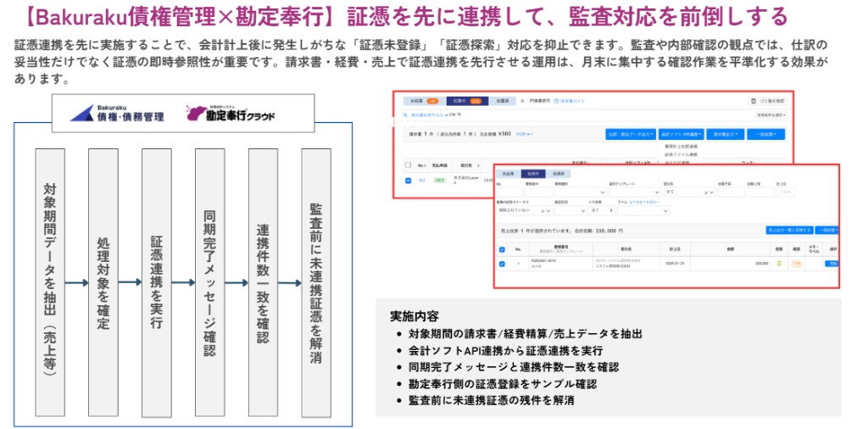Switch to 未処理 tab in invoice screenshot
Screen dimensions: 868x429
pyautogui.click(x=424, y=101)
